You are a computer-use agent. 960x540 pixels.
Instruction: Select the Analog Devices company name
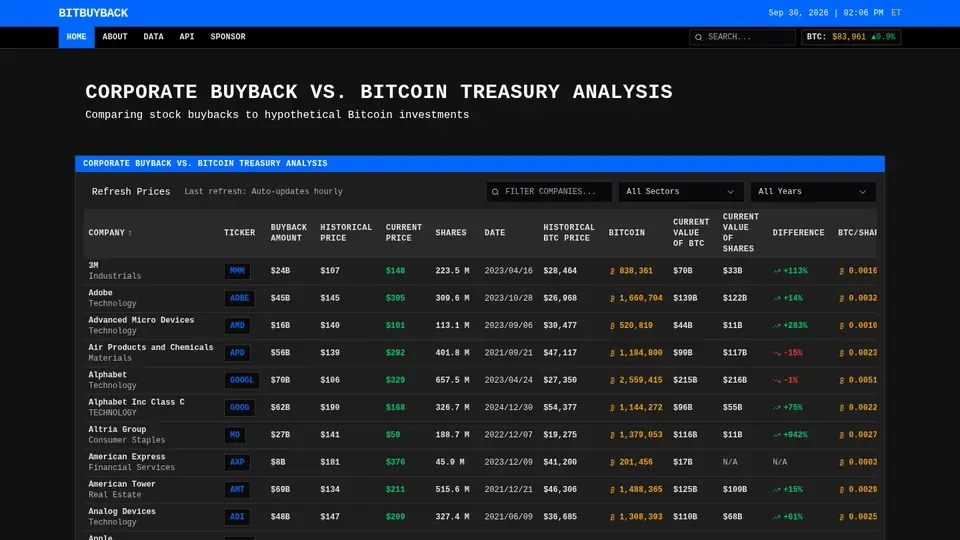pos(122,512)
